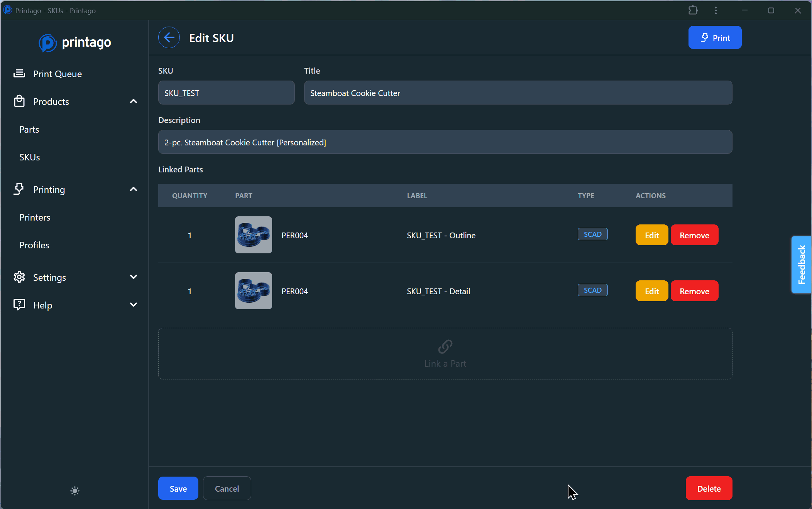Click the TYPE column header

586,196
